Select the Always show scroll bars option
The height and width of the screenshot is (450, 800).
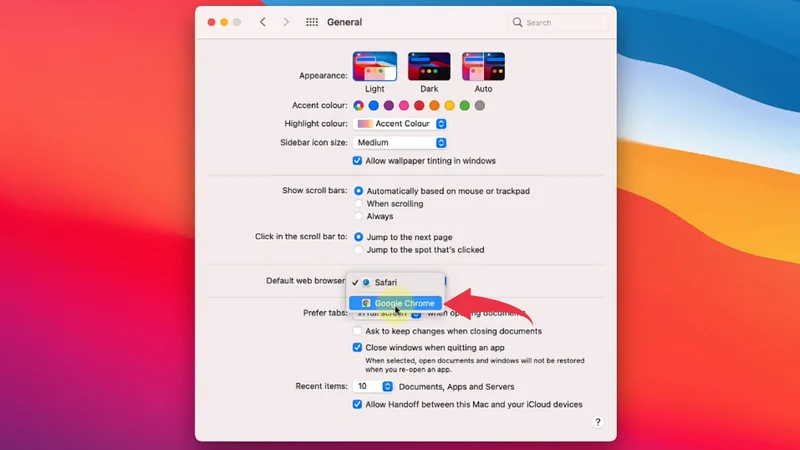pyautogui.click(x=359, y=216)
